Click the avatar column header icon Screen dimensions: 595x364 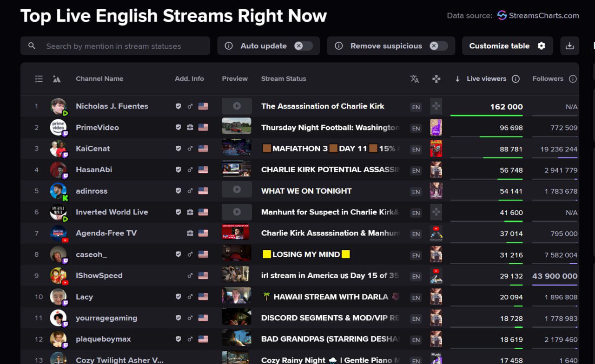[x=57, y=79]
